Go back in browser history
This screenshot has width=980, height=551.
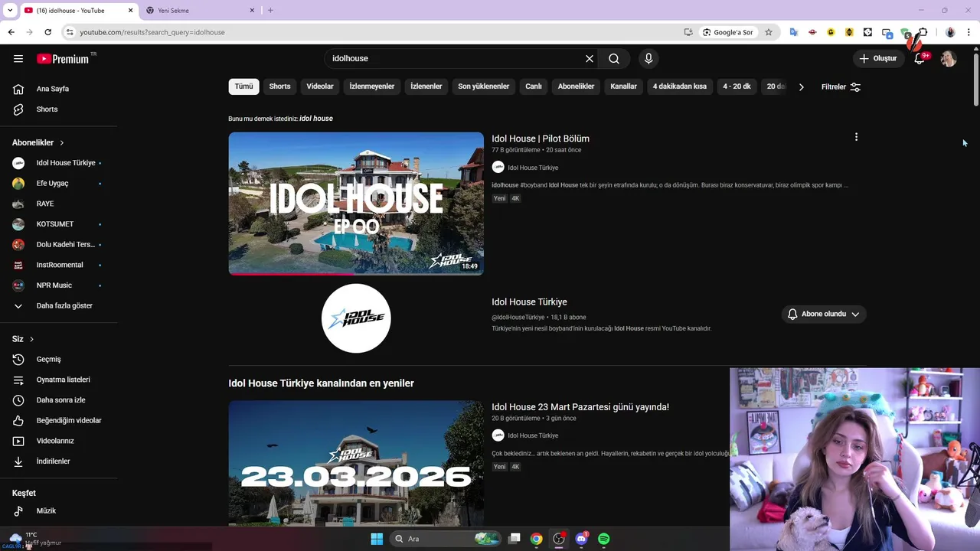click(11, 32)
